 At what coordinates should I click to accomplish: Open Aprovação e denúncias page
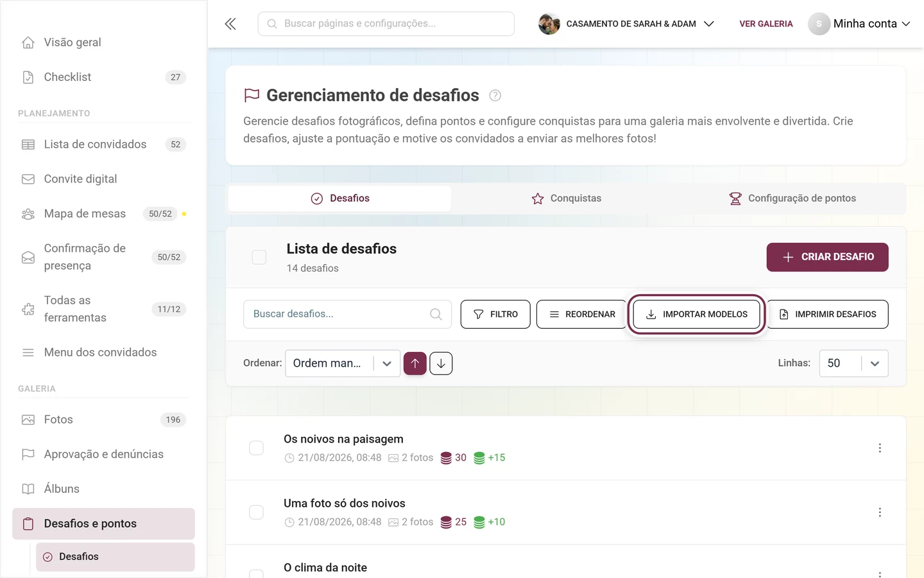[x=103, y=455]
